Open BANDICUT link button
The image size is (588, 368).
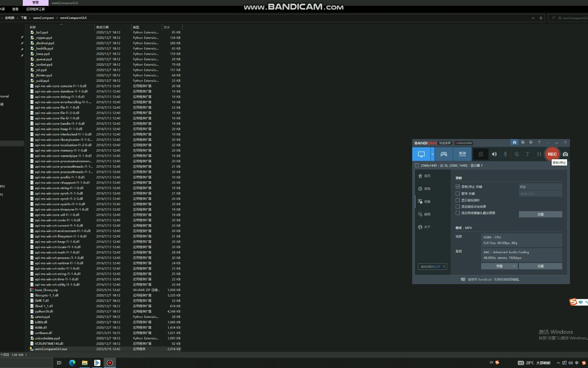pos(432,266)
